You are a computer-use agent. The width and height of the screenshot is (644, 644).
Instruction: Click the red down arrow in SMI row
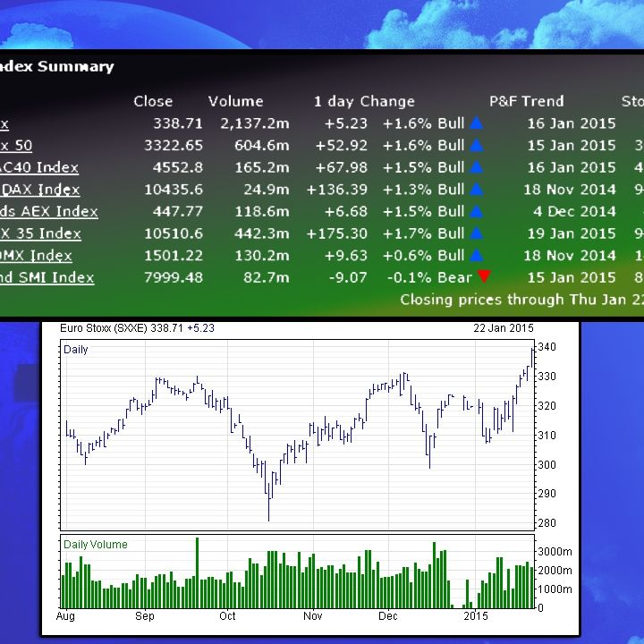(484, 276)
